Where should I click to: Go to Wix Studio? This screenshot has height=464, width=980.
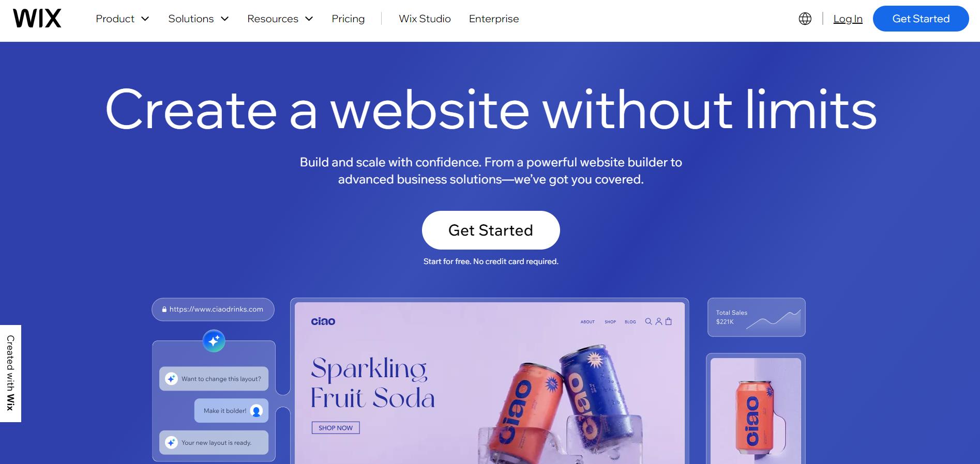pos(425,19)
